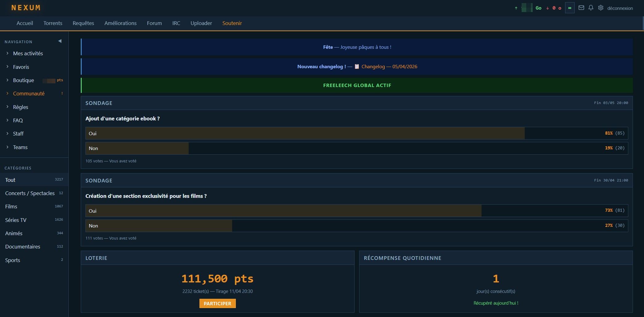Expand the Mes activités chevron
The height and width of the screenshot is (317, 644).
point(7,53)
